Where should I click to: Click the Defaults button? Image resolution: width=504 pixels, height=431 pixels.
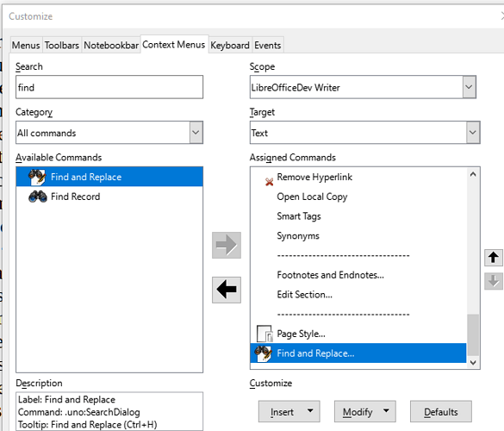click(x=441, y=411)
